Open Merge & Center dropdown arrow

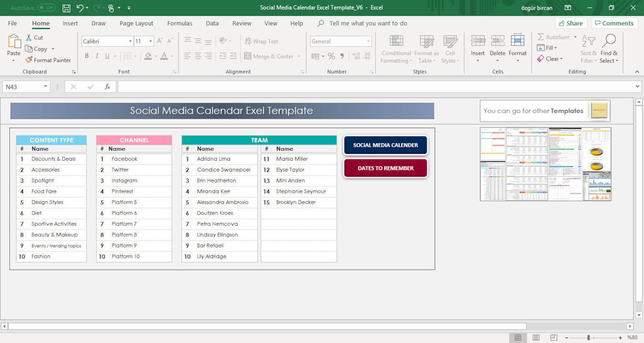[299, 56]
